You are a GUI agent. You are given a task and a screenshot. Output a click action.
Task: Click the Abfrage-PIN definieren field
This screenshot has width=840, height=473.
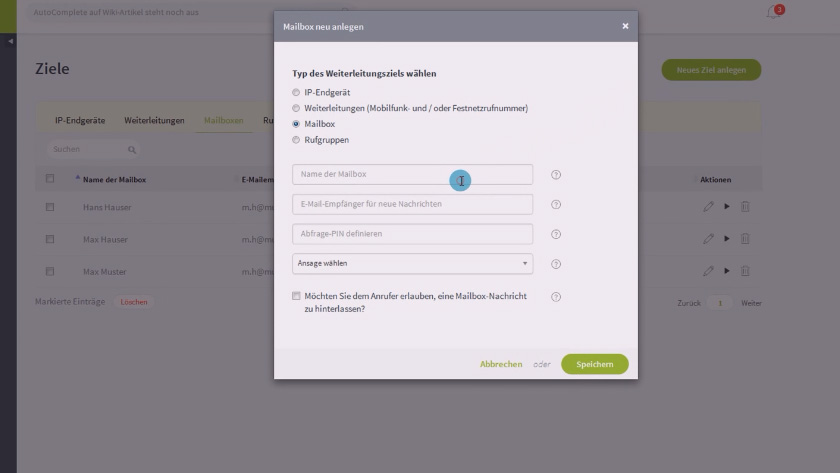coord(412,234)
